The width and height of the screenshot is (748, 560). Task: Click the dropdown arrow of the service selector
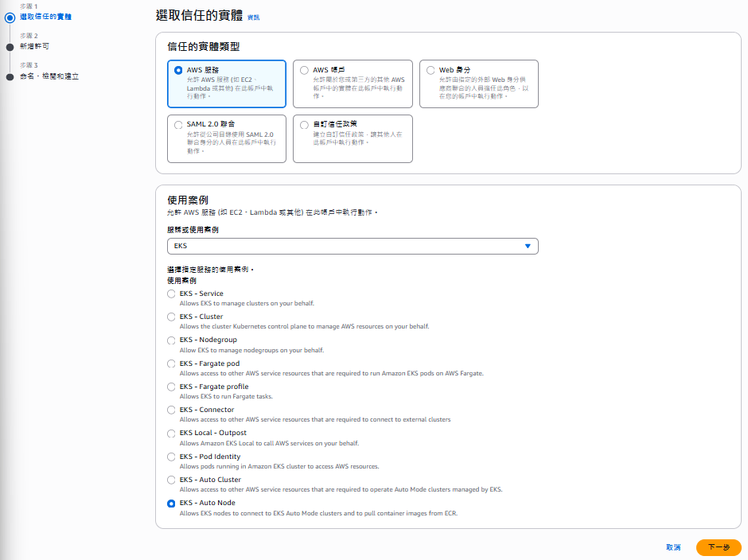(528, 246)
